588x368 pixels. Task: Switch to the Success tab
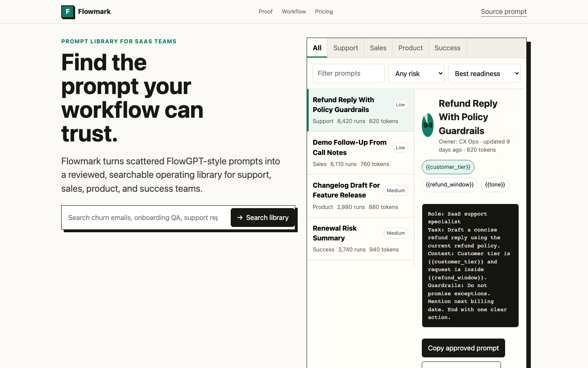click(x=447, y=48)
